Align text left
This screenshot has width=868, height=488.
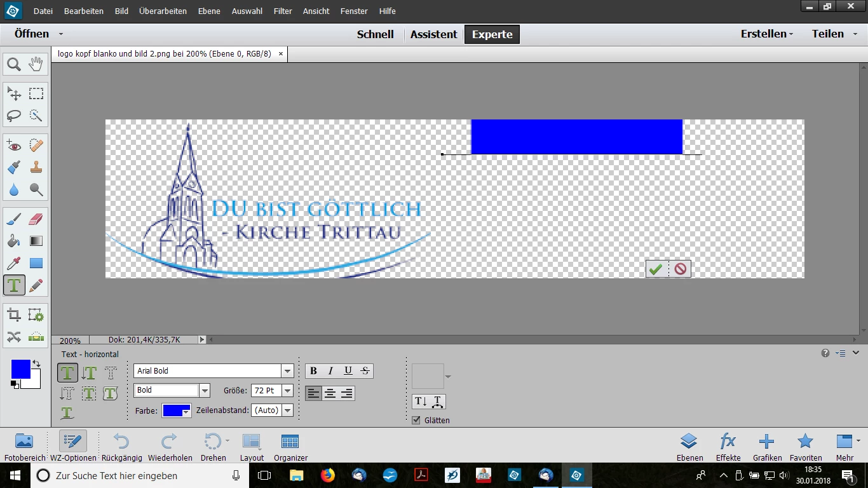point(314,393)
